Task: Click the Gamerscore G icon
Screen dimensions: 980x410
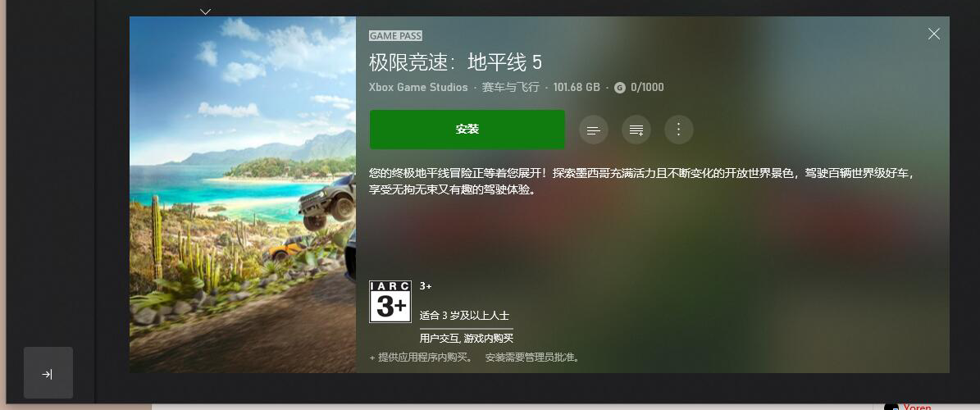Action: pyautogui.click(x=619, y=88)
